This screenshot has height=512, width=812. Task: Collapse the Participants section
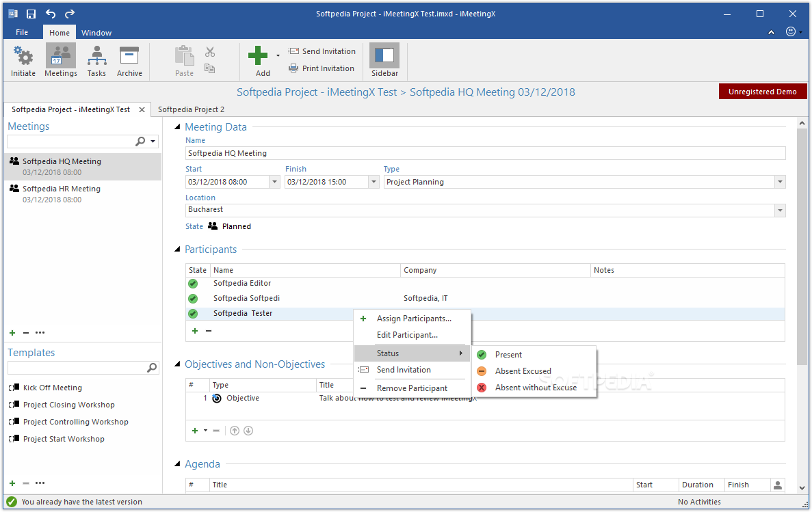(x=177, y=250)
